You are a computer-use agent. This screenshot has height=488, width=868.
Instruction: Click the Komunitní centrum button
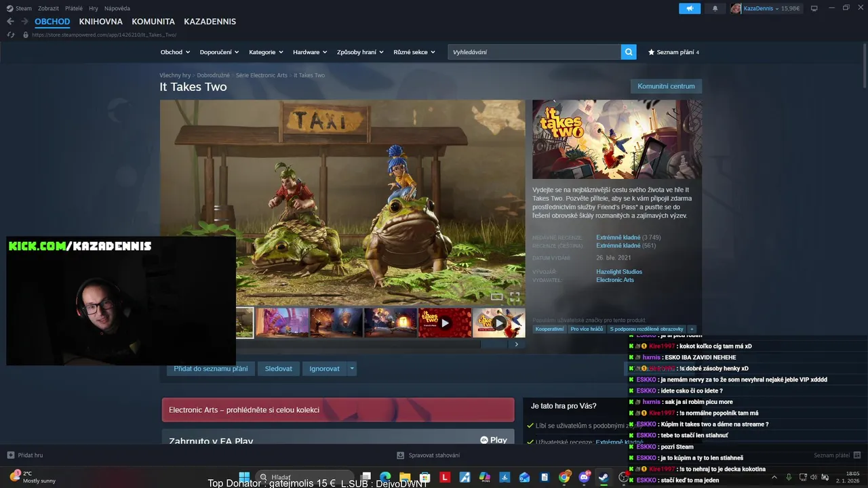point(666,87)
